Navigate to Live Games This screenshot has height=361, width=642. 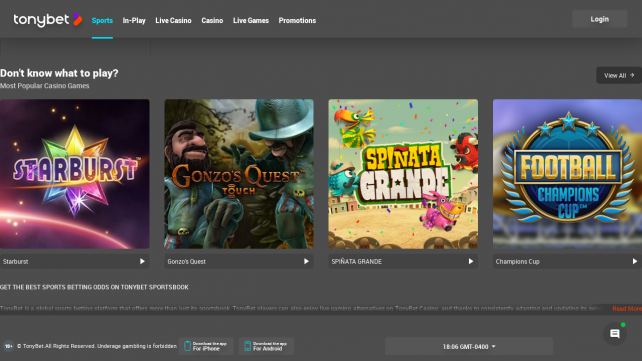pos(251,20)
